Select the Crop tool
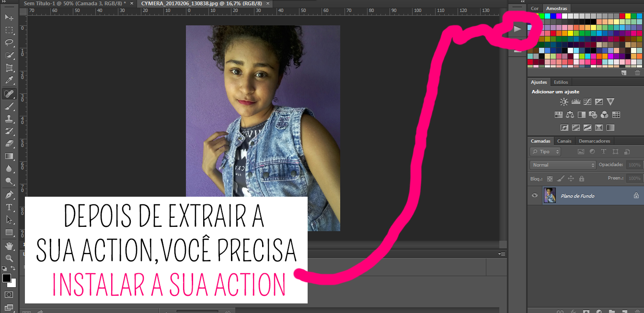The width and height of the screenshot is (644, 313). pyautogui.click(x=9, y=67)
